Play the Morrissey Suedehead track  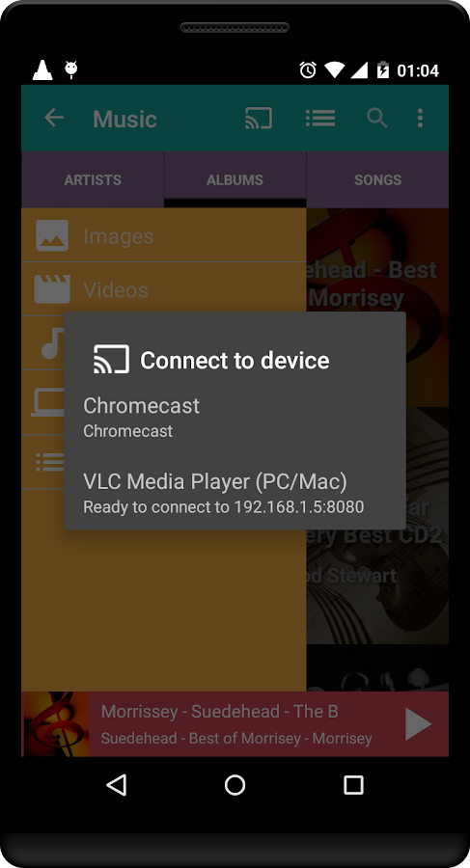tap(418, 724)
